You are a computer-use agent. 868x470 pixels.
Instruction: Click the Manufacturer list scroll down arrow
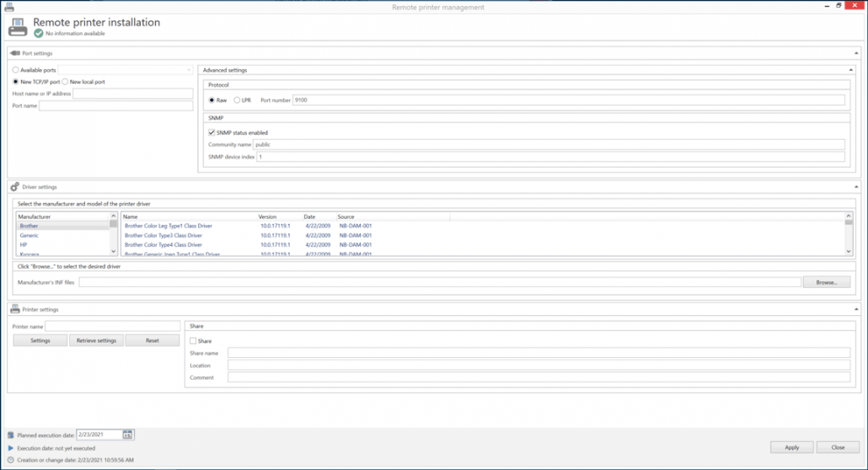[114, 251]
